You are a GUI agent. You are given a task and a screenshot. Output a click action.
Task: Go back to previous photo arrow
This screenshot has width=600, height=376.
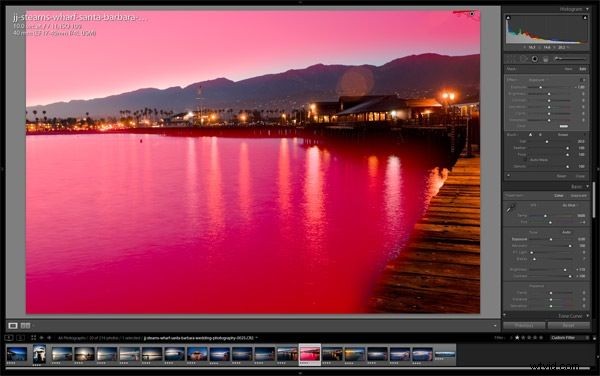41,338
